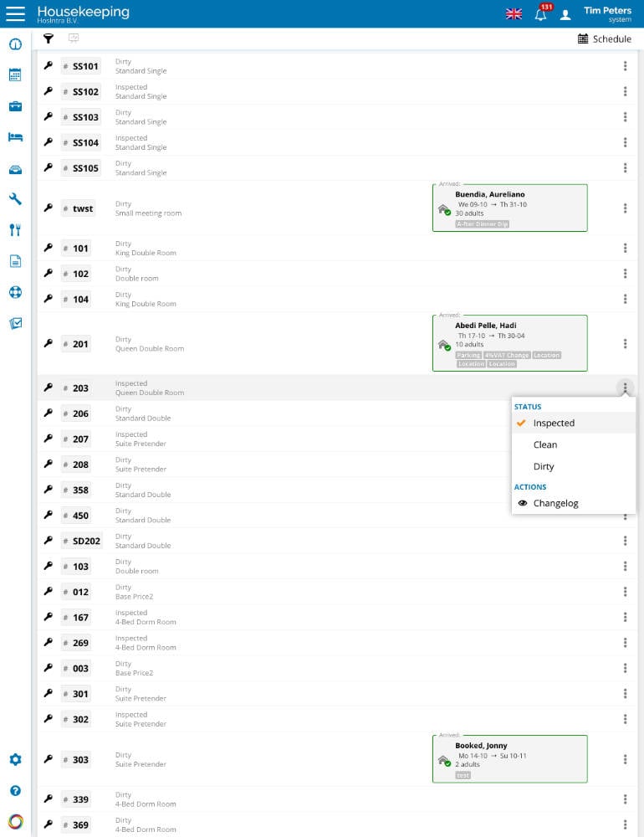
Task: Set room status to Clean
Action: click(x=545, y=445)
